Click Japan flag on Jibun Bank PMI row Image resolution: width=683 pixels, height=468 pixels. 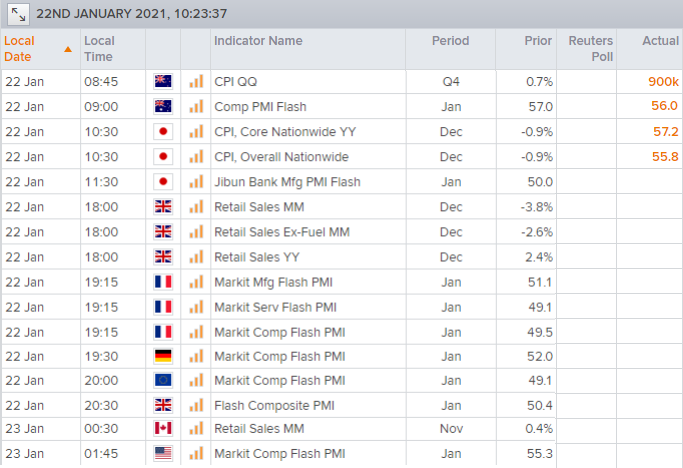(163, 182)
